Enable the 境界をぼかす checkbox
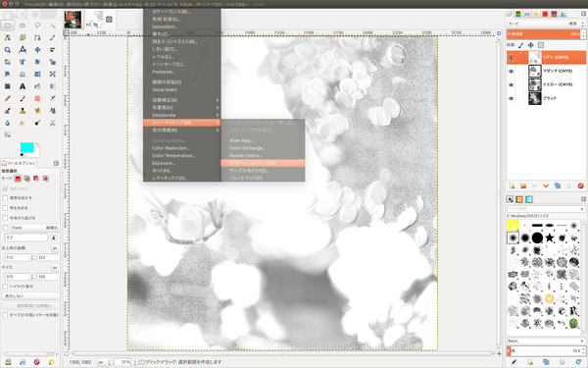The image size is (588, 368). [x=5, y=198]
